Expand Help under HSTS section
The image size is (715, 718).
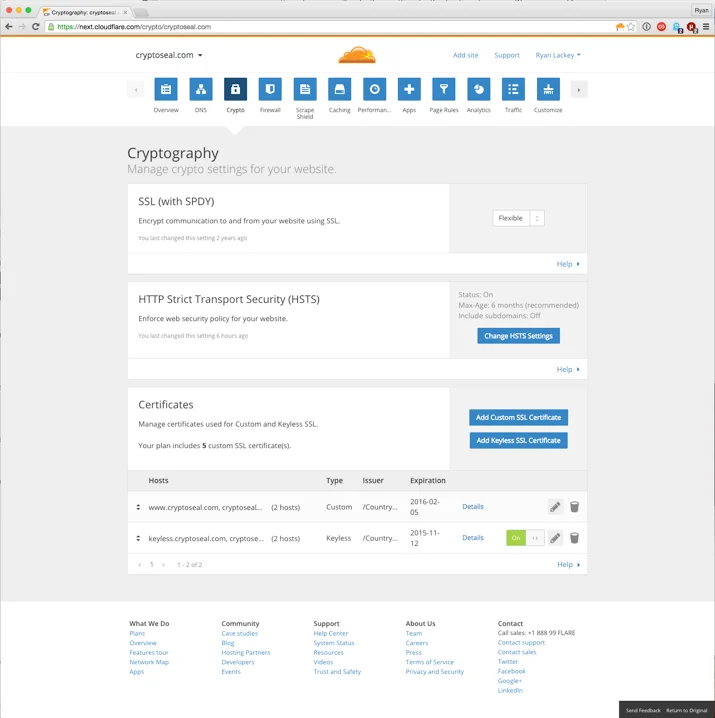[568, 369]
